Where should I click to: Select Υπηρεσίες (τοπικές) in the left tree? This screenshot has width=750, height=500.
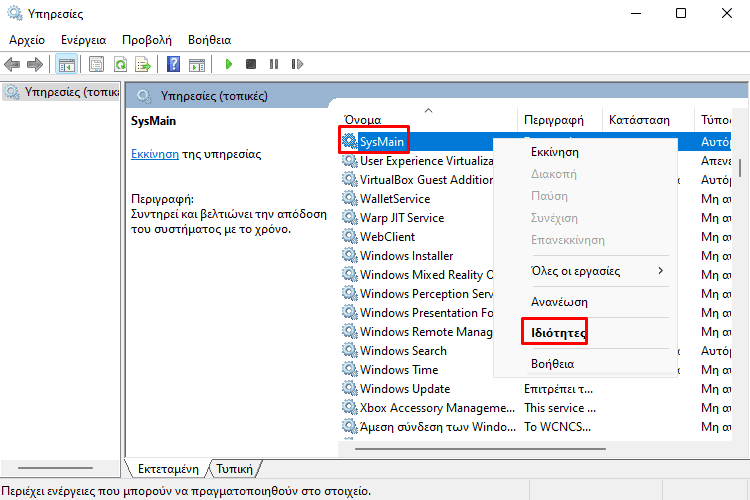61,92
